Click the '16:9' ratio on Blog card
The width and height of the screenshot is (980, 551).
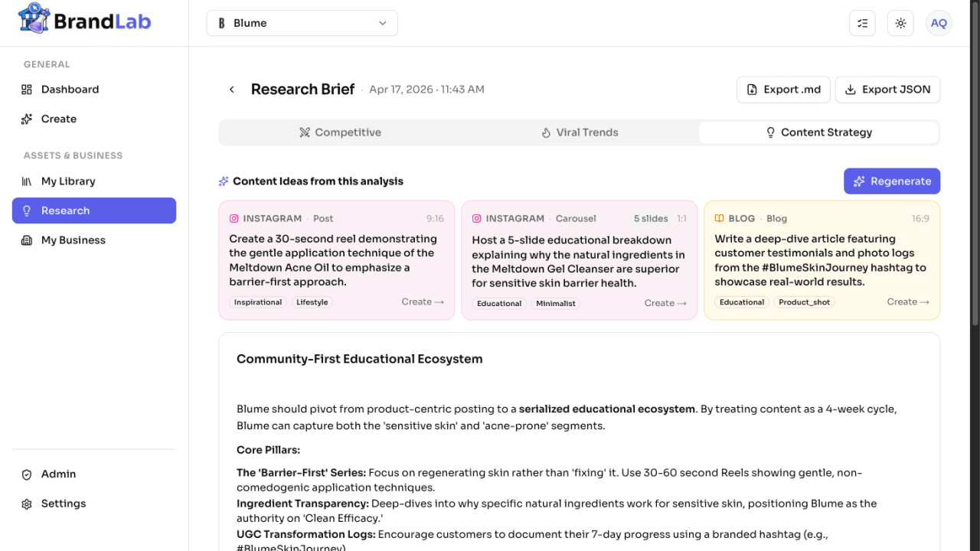pos(920,219)
